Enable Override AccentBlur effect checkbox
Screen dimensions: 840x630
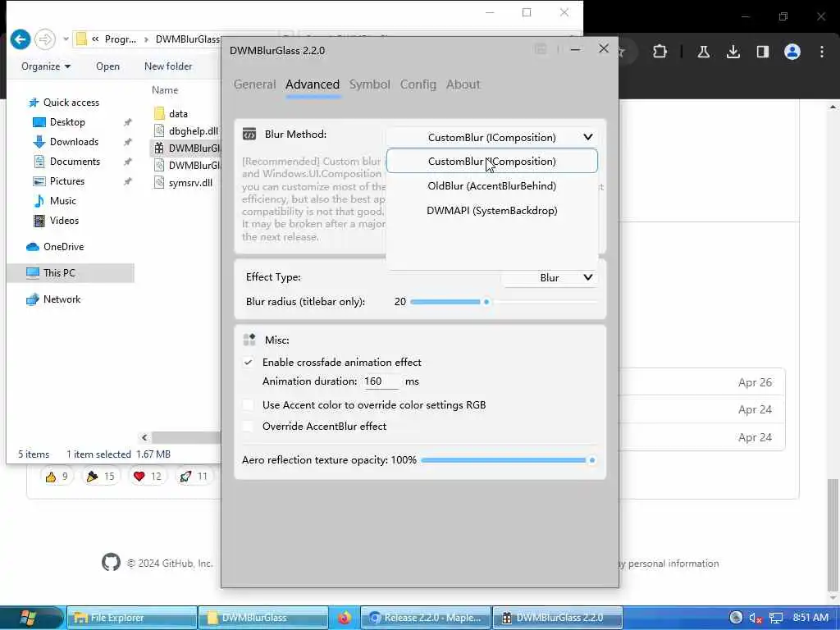(248, 427)
